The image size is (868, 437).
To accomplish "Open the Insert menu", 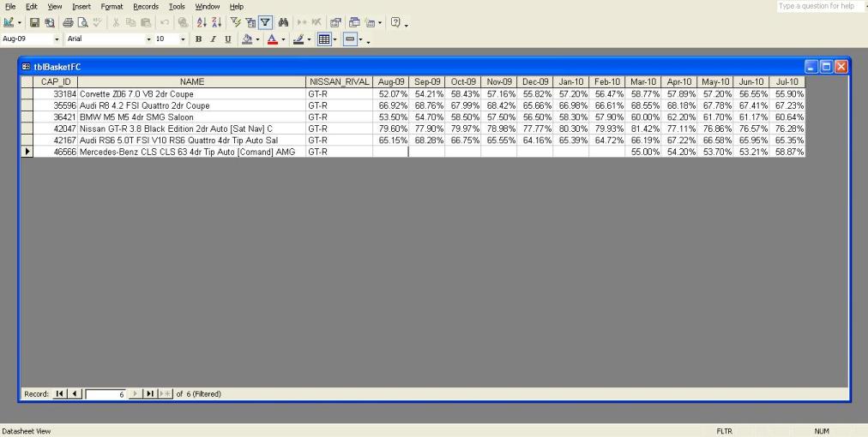I will click(81, 7).
